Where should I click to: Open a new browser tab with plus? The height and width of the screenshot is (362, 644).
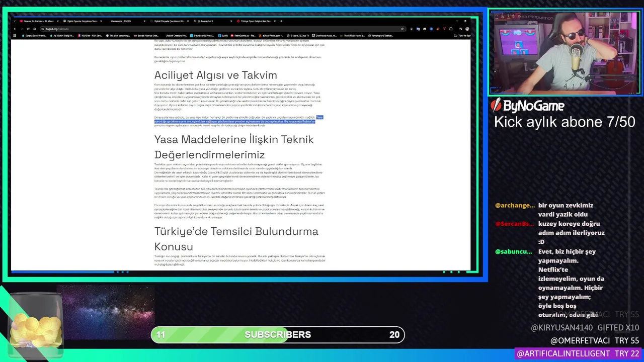click(281, 21)
